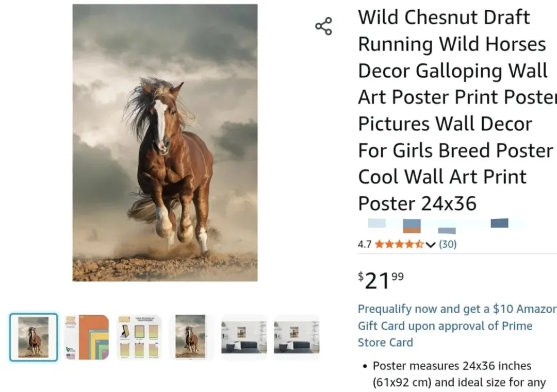
Task: Click the share icon beside the product image
Action: tap(323, 26)
